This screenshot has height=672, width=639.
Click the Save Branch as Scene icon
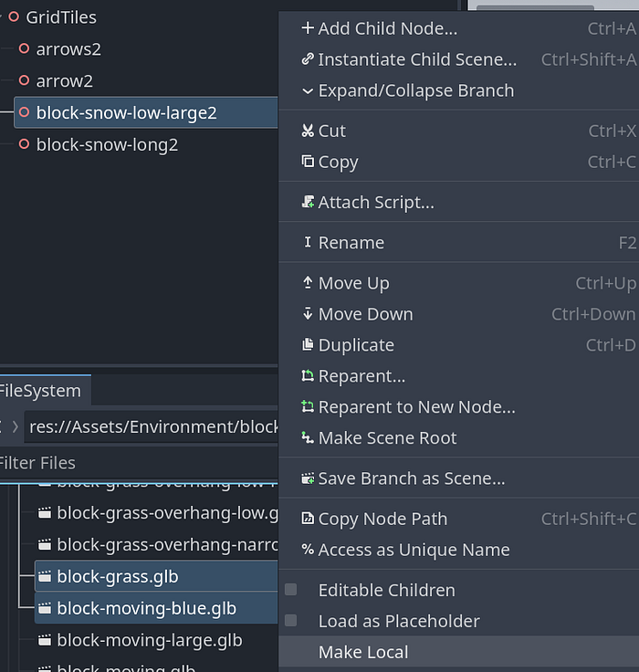click(x=308, y=478)
